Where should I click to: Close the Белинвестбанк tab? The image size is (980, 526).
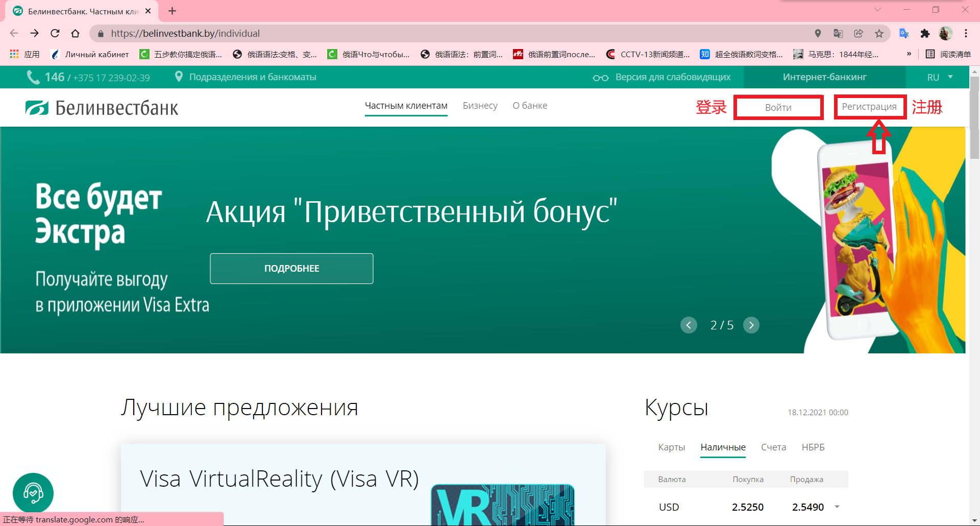[x=148, y=11]
